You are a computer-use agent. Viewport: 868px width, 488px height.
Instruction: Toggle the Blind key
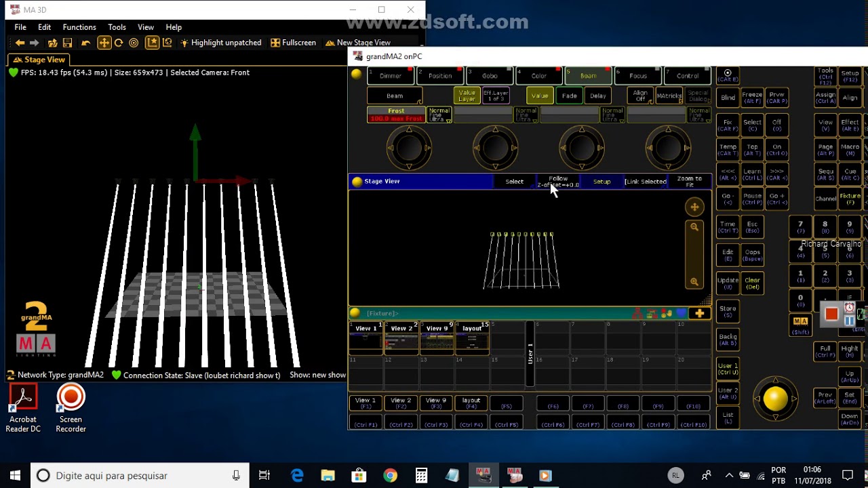[728, 98]
